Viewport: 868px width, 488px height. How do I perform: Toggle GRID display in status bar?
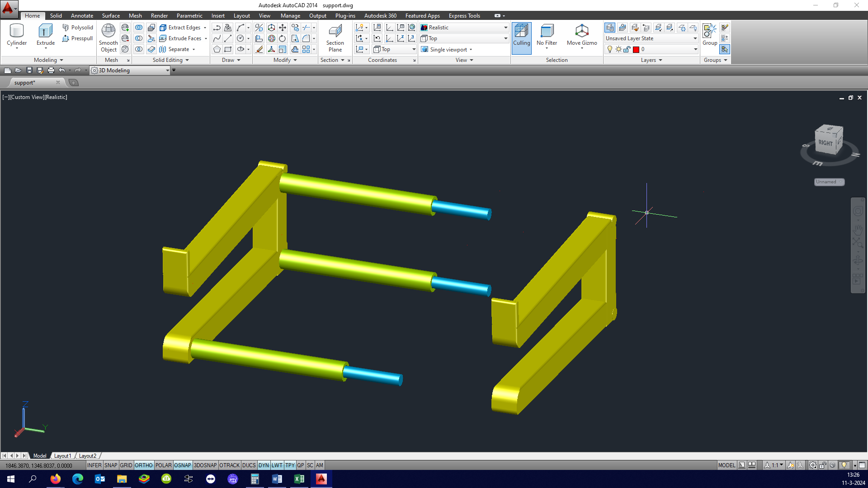[126, 465]
